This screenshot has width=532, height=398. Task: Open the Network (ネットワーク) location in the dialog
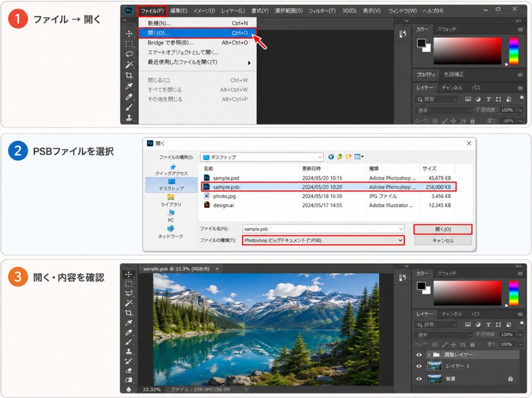170,233
